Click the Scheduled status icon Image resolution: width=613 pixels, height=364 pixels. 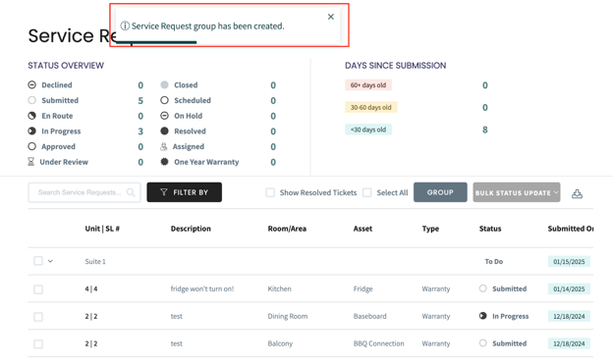click(165, 100)
